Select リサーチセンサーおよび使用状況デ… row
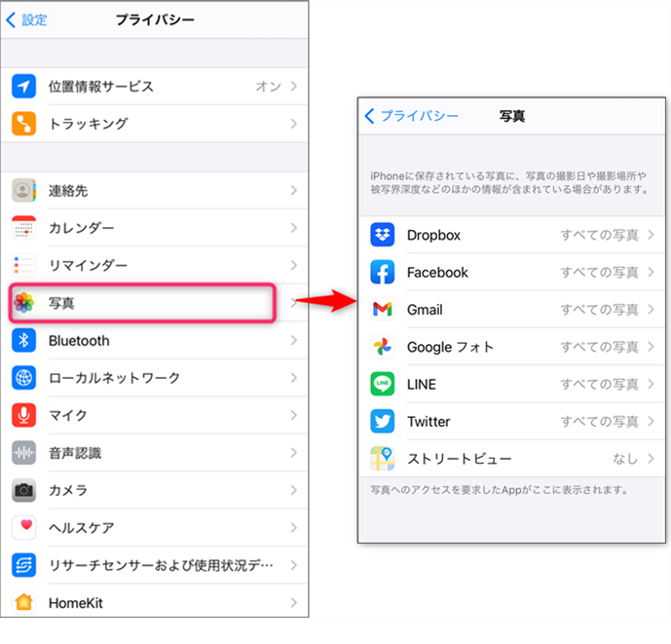Viewport: 671px width, 644px height. (x=155, y=565)
